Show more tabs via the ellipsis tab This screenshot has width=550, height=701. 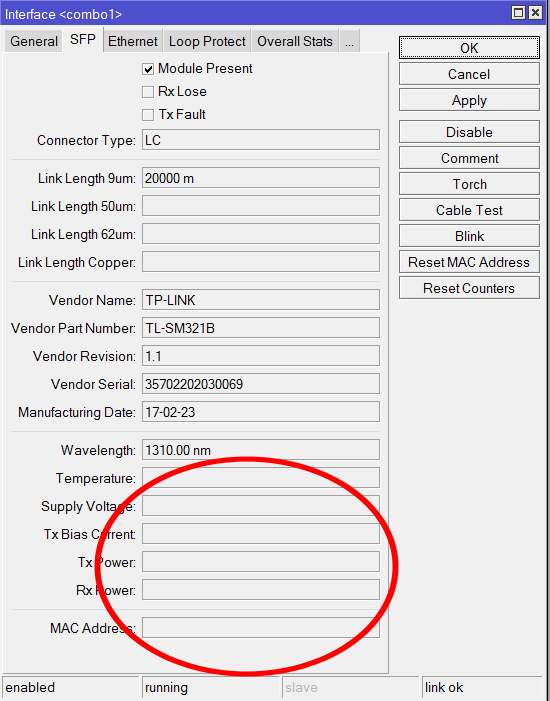tap(350, 42)
